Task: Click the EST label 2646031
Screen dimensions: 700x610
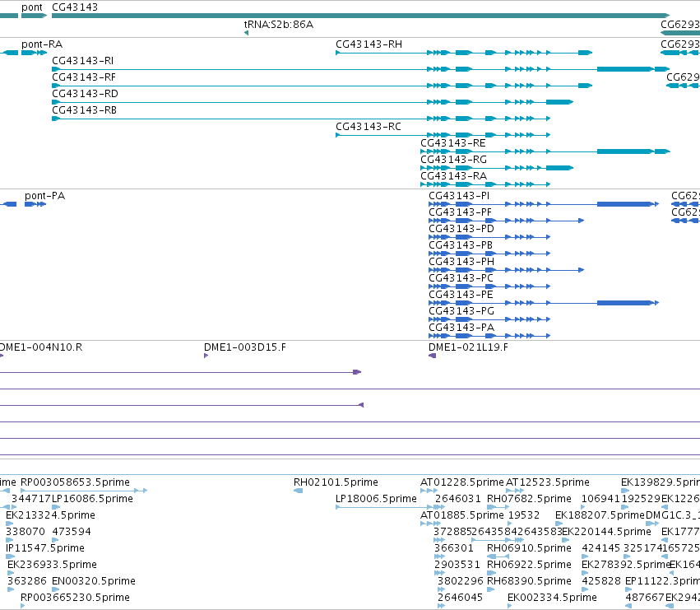Action: click(x=458, y=499)
